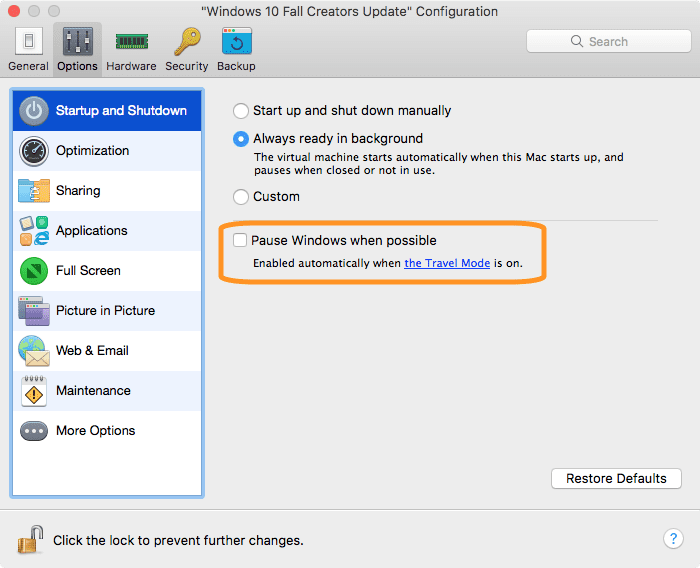Open the help question mark button
Image resolution: width=700 pixels, height=568 pixels.
673,539
